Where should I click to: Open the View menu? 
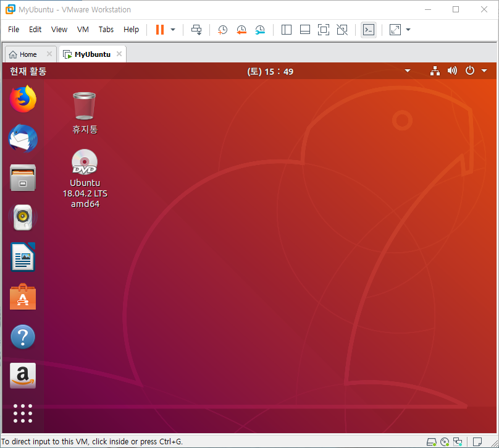pos(59,29)
